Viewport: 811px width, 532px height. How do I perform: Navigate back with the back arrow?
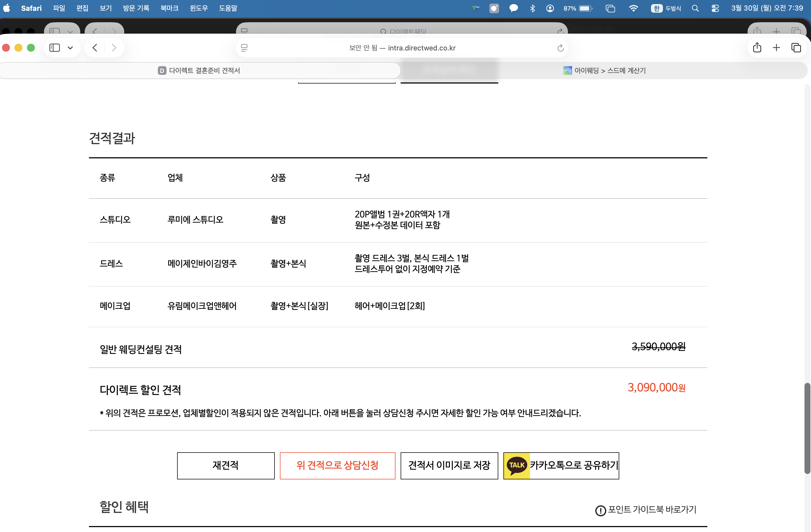[x=95, y=48]
